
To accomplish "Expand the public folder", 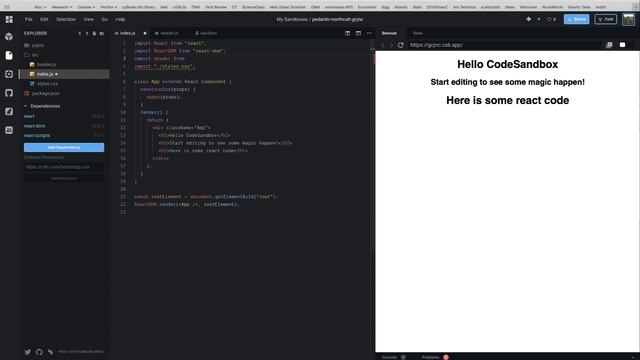I will tap(34, 45).
